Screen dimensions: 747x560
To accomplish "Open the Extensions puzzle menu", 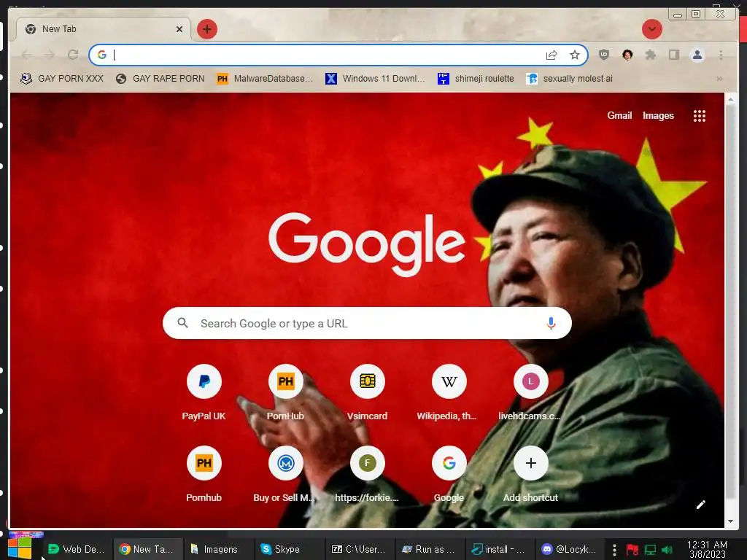I will (x=650, y=55).
